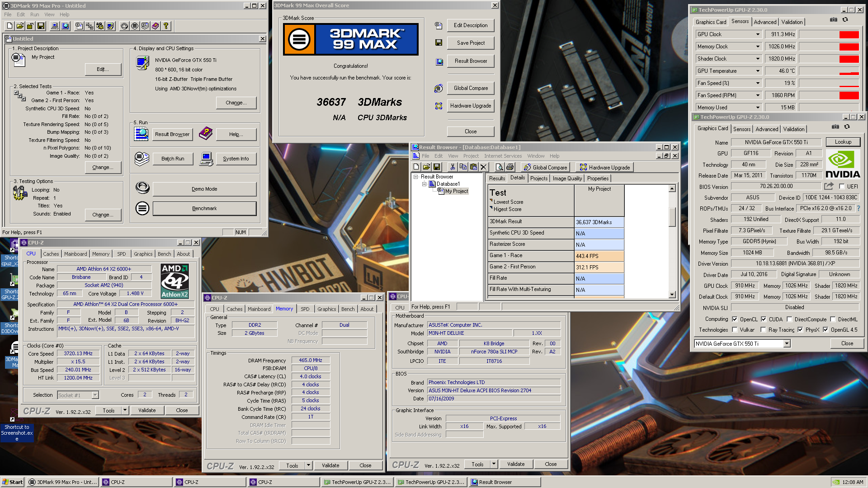This screenshot has height=488, width=868.
Task: Click Result Browser details vertical scrollbar thumb
Action: click(672, 216)
